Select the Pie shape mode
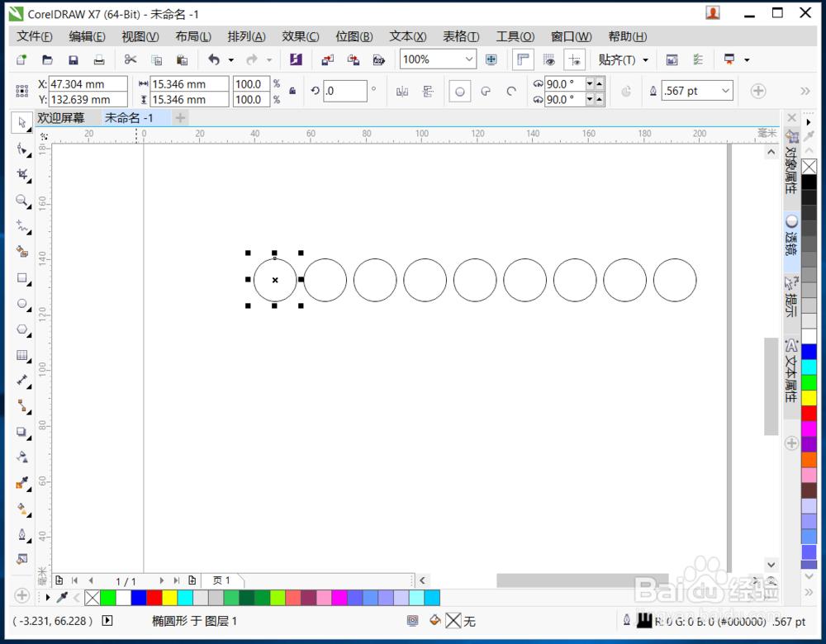The height and width of the screenshot is (644, 826). (x=486, y=91)
